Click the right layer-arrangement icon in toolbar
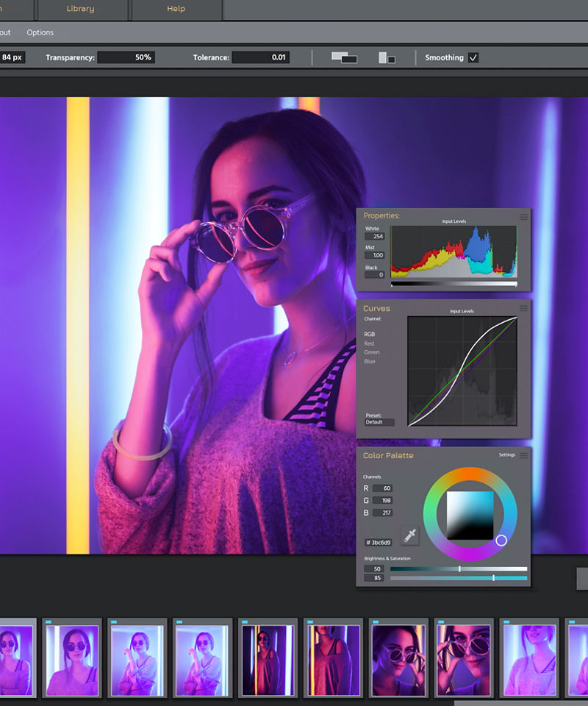 click(387, 57)
